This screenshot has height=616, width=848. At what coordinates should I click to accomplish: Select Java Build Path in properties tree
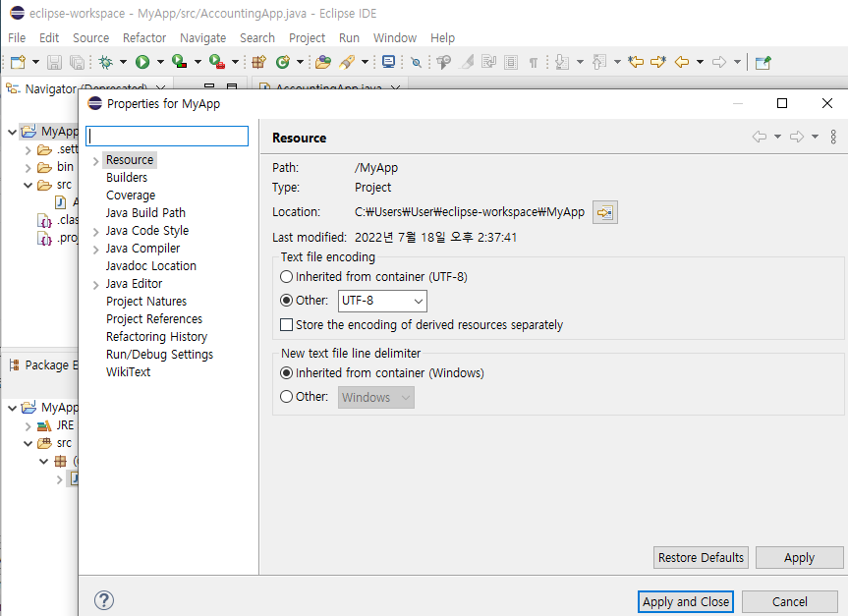tap(145, 213)
